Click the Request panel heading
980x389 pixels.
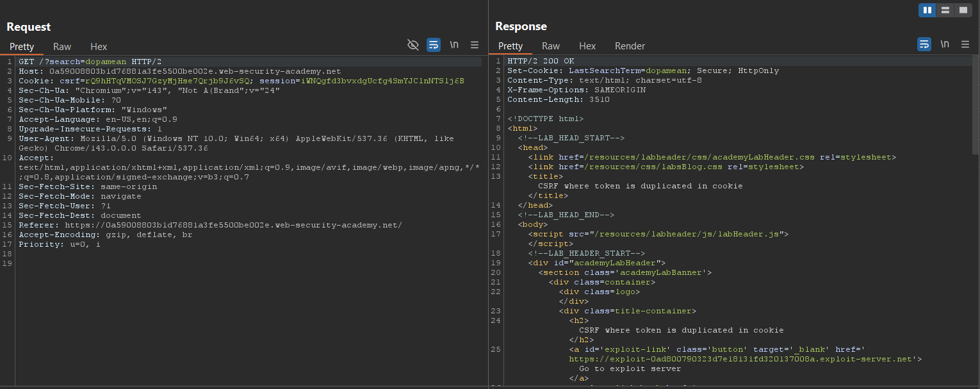click(x=29, y=27)
